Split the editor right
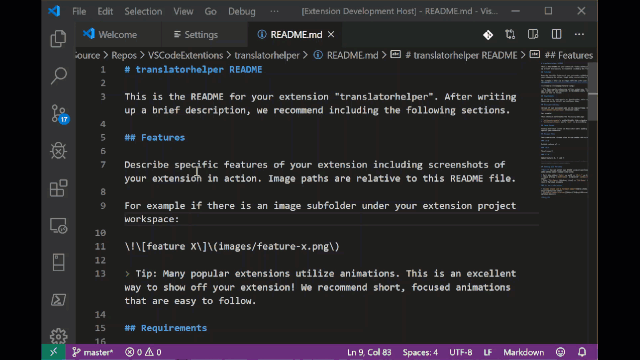 point(556,35)
